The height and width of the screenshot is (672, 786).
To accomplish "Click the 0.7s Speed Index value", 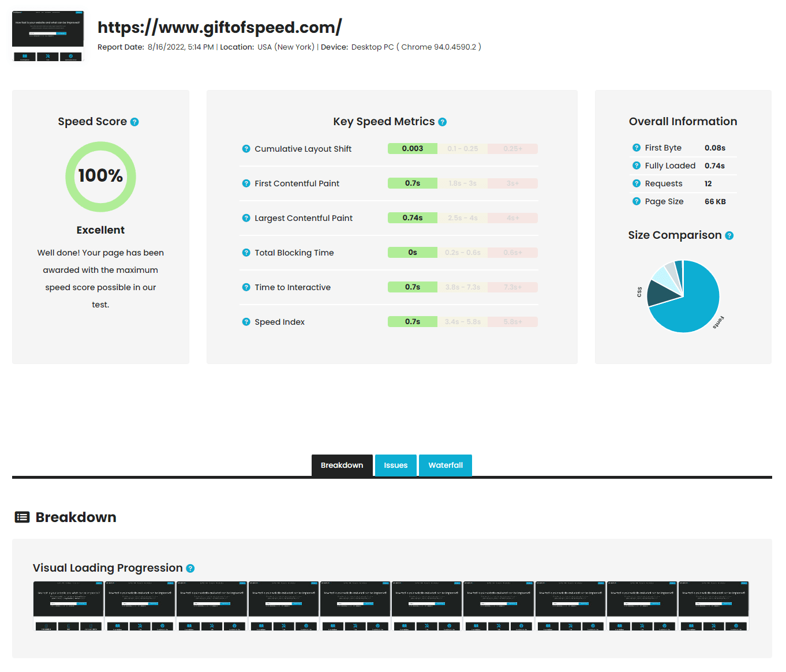I will [413, 322].
